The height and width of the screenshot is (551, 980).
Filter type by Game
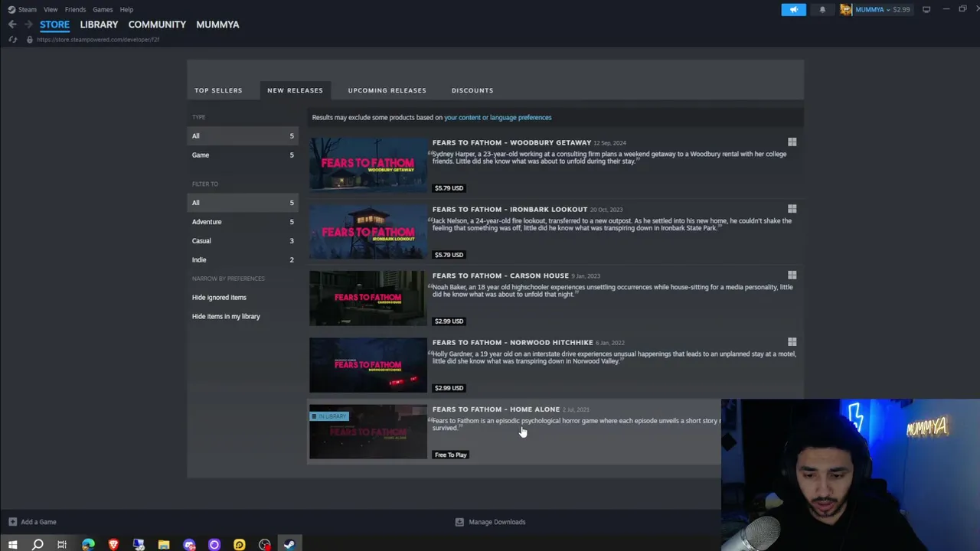point(243,155)
